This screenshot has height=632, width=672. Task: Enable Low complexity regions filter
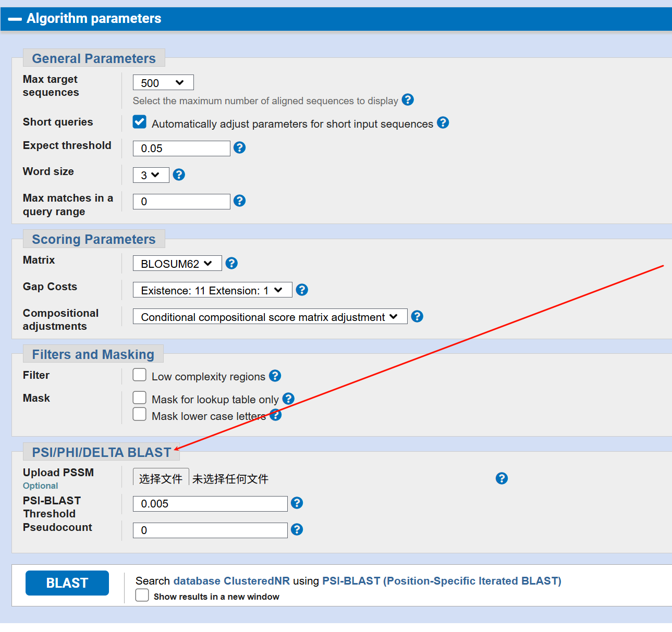click(x=140, y=375)
